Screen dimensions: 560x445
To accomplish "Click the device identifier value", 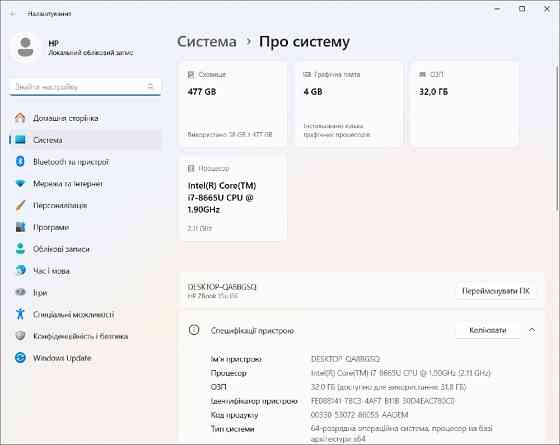I will pyautogui.click(x=382, y=401).
